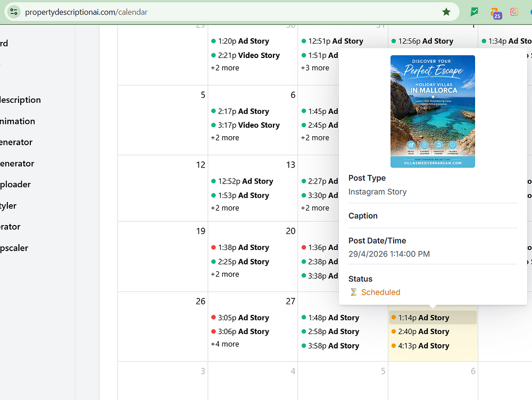Screen dimensions: 532x400
Task: Click the bookmark star in address bar
Action: [x=446, y=12]
